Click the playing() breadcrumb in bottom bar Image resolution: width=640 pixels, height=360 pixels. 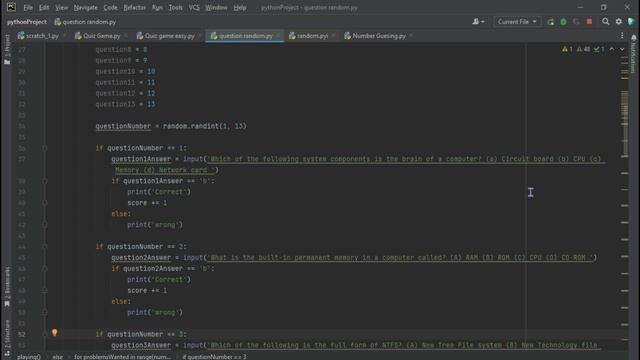[x=29, y=357]
